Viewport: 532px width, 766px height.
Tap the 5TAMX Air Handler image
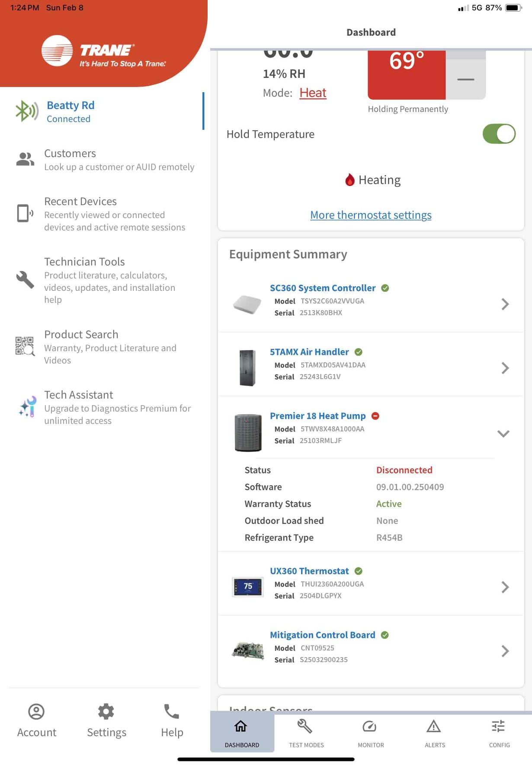247,368
